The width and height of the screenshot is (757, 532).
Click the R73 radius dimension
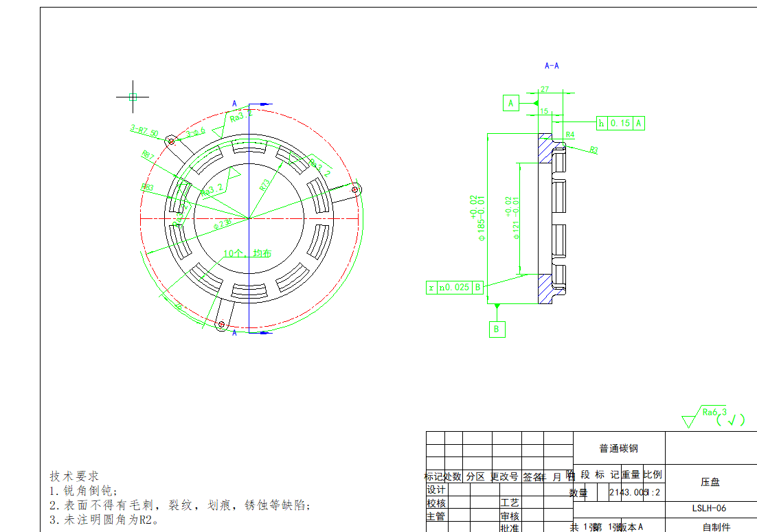pos(264,185)
